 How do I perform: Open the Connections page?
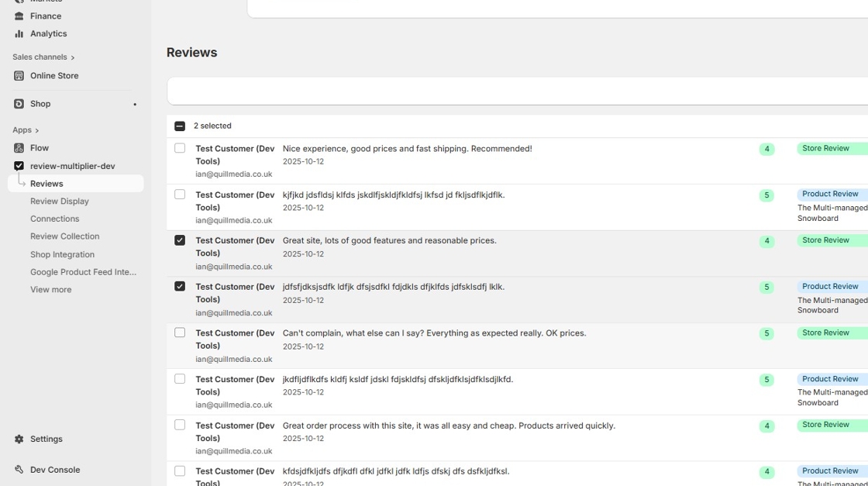54,218
